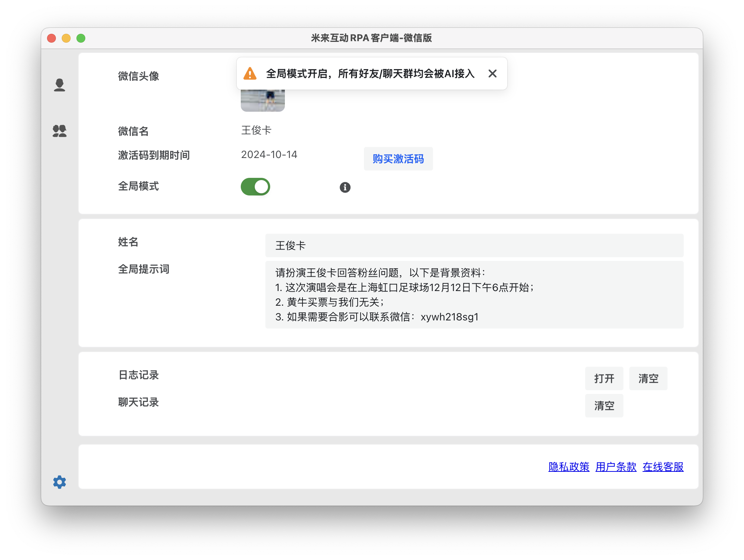
Task: Click the green macOS zoom button
Action: coord(81,38)
